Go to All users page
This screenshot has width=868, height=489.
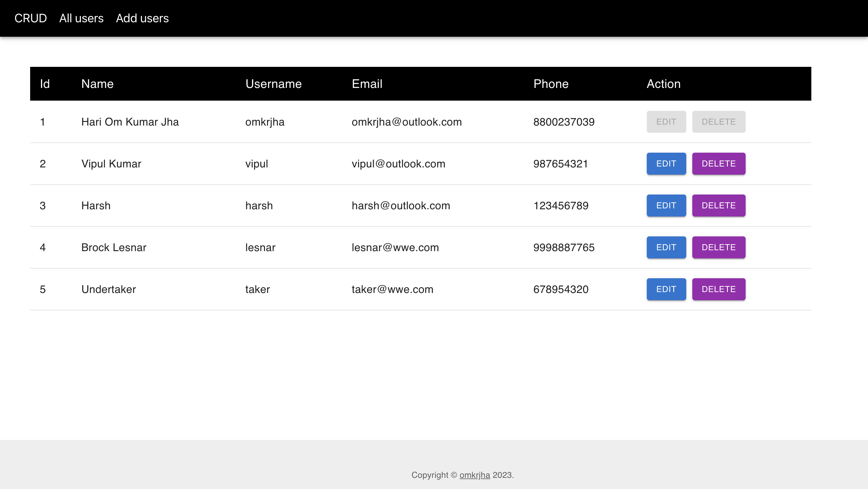point(81,18)
